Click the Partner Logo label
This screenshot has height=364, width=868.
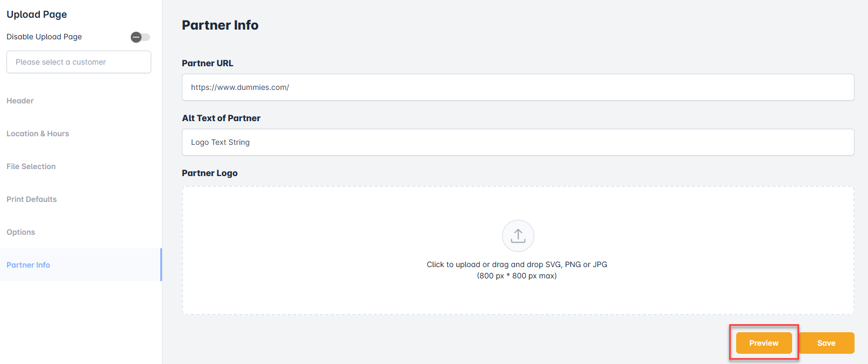[210, 173]
